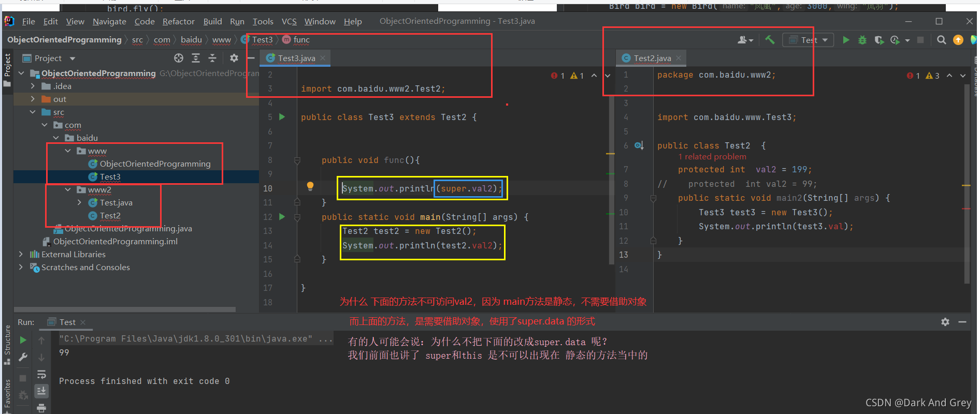Viewport: 980px width, 414px height.
Task: Run with coverage shield icon
Action: tap(879, 40)
